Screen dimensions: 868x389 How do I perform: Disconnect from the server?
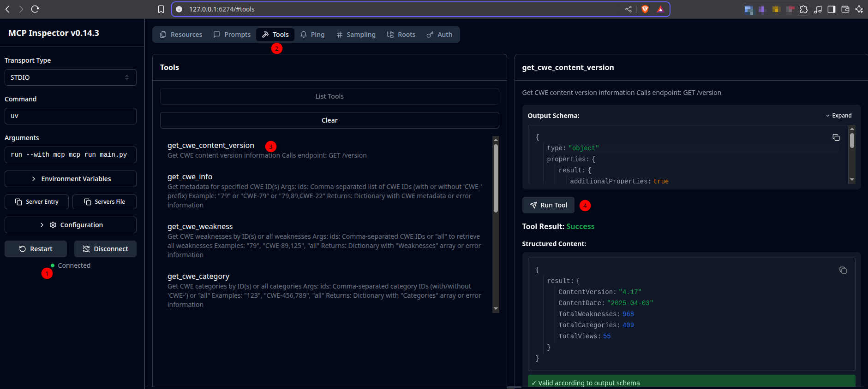[x=105, y=249]
